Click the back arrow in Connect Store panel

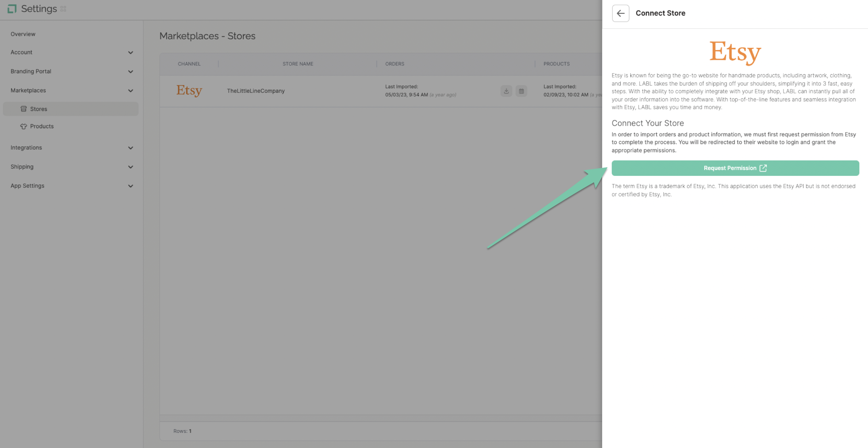pyautogui.click(x=620, y=13)
